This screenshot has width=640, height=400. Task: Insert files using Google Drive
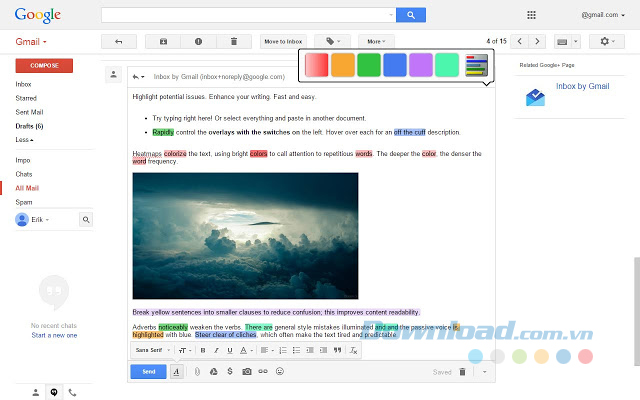tap(213, 371)
